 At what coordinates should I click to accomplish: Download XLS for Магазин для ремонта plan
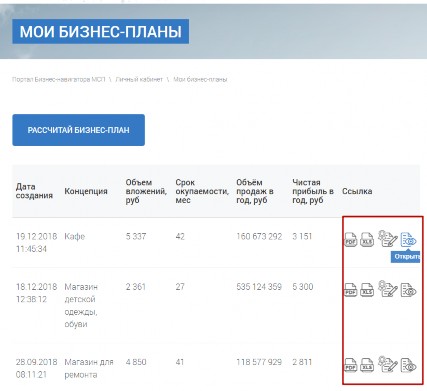[367, 365]
